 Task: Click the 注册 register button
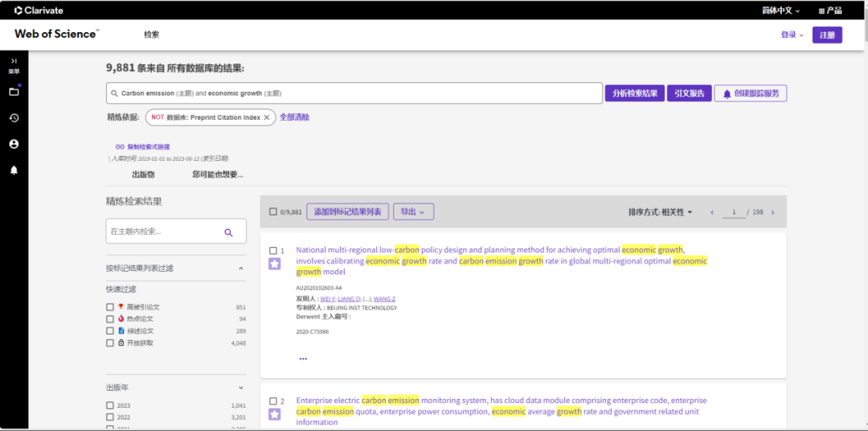coord(827,35)
